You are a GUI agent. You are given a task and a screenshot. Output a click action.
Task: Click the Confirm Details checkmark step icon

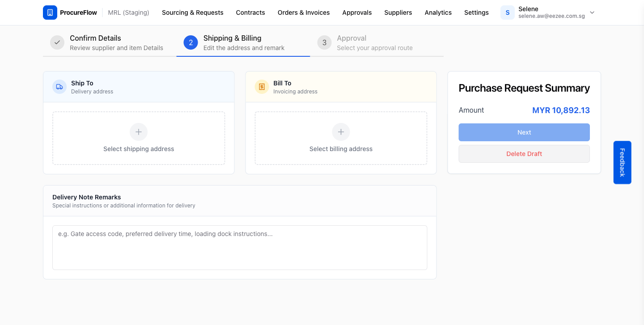(57, 42)
